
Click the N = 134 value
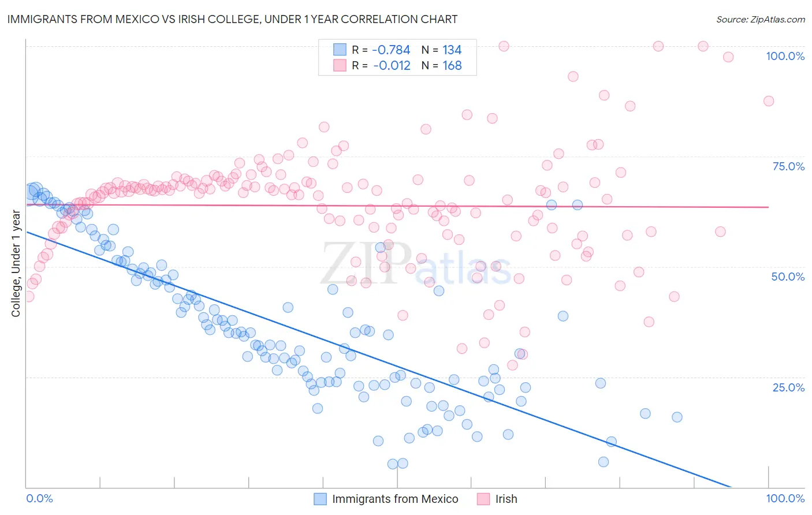pyautogui.click(x=442, y=50)
